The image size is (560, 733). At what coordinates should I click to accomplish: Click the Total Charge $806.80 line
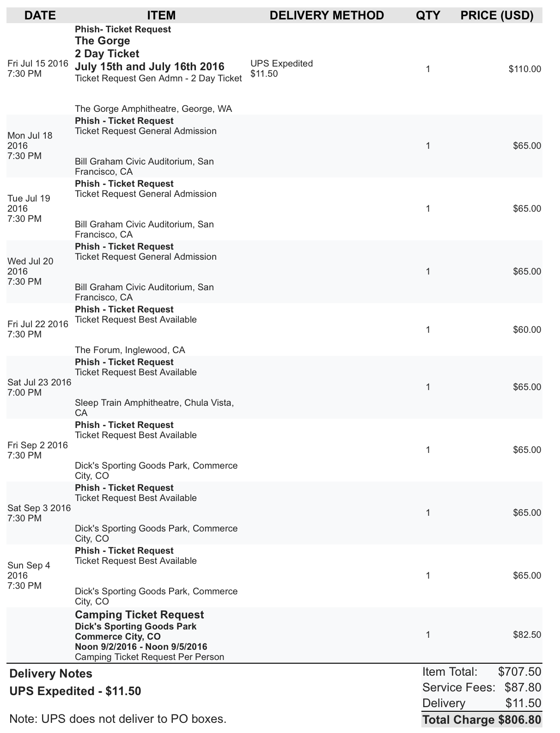click(x=481, y=720)
